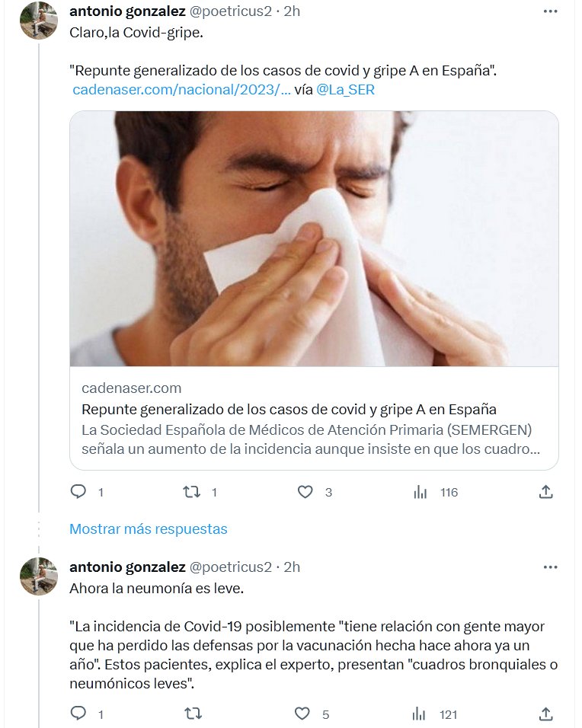Viewport: 582px width, 728px height.
Task: Retweet the neumonía es leve tweet
Action: pyautogui.click(x=193, y=714)
